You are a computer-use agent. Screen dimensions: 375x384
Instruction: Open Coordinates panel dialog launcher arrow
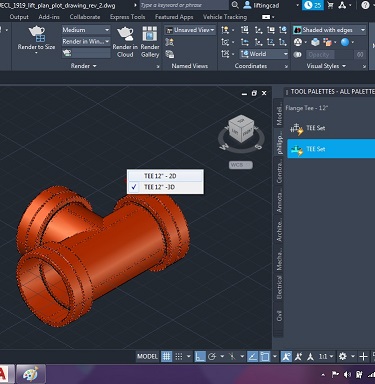(286, 66)
